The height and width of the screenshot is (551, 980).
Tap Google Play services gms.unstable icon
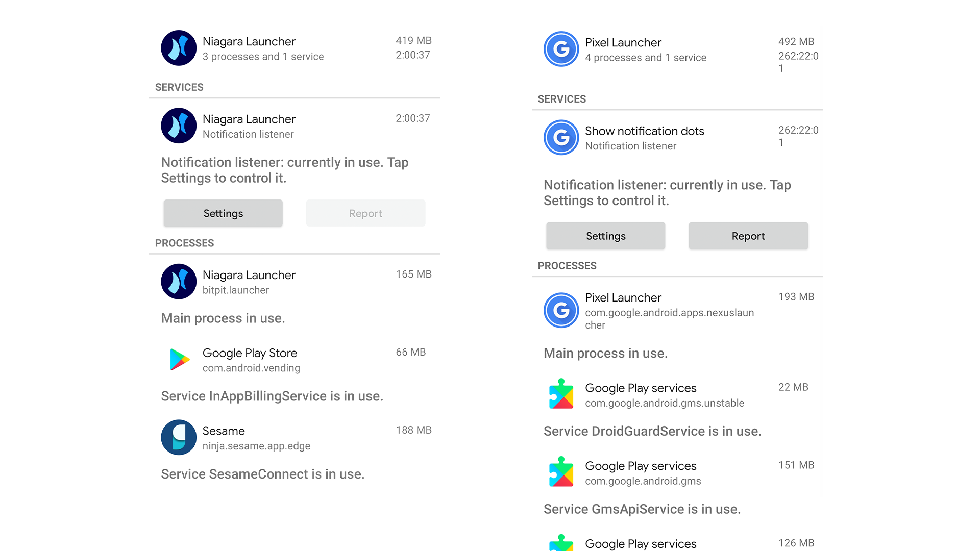click(x=561, y=394)
